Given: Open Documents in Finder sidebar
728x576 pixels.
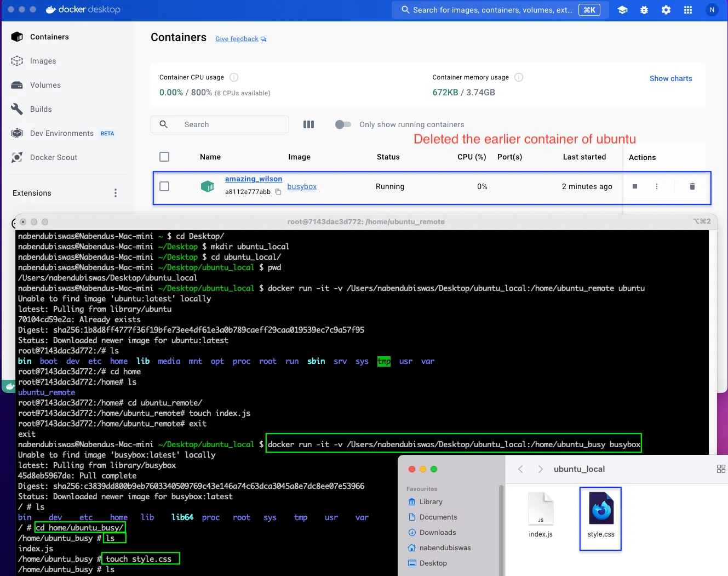Looking at the screenshot, I should (433, 517).
